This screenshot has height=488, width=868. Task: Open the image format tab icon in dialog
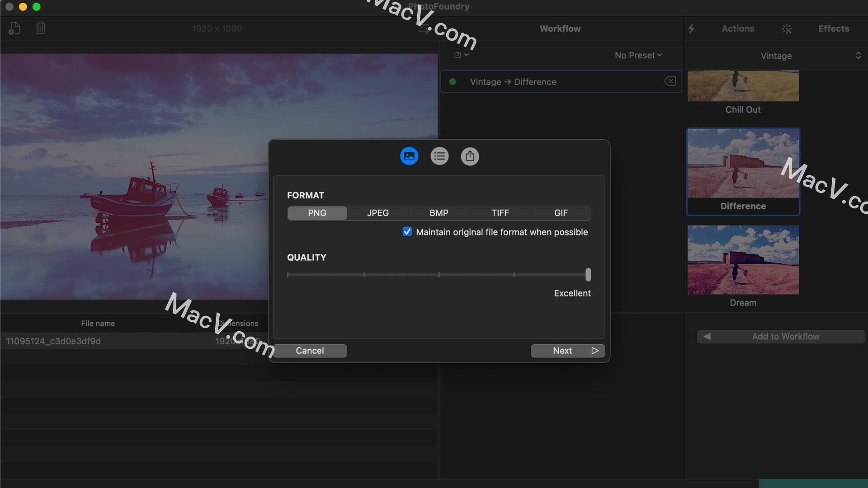point(409,156)
